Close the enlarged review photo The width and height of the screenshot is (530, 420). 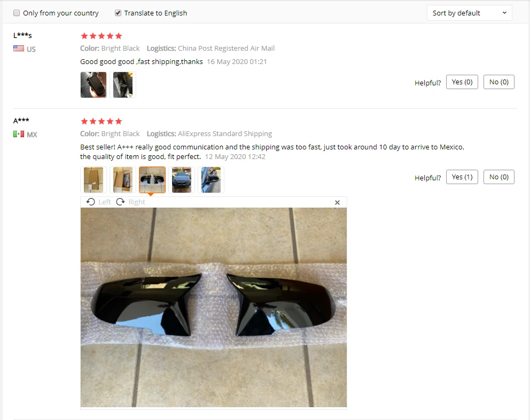point(337,203)
